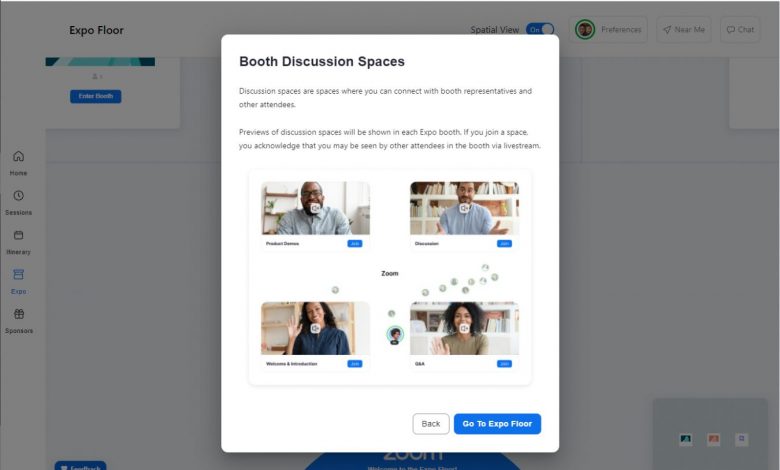
Task: Click the Feedback button at the bottom
Action: point(81,466)
